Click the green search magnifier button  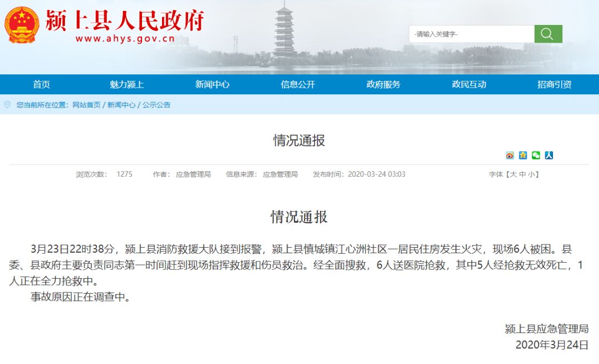[x=548, y=34]
